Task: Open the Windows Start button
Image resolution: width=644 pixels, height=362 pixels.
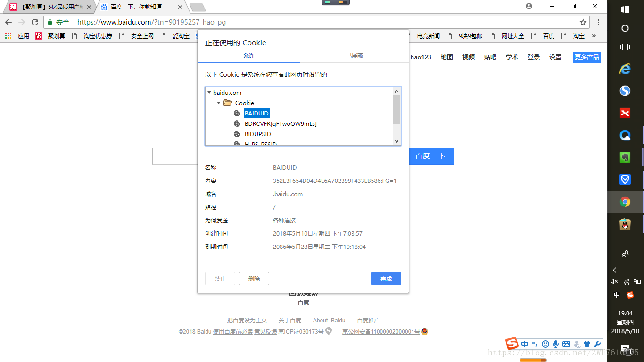Action: pos(625,9)
